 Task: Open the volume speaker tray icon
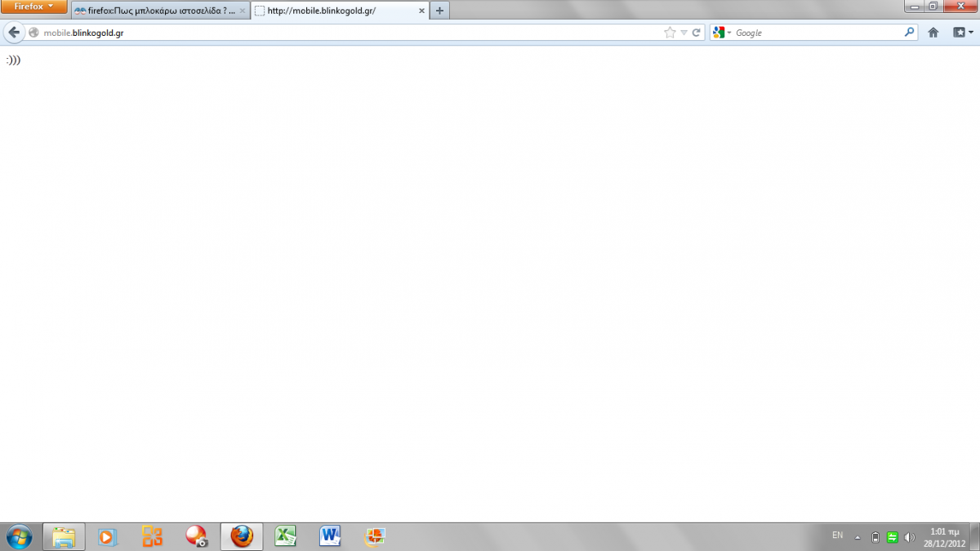point(910,537)
